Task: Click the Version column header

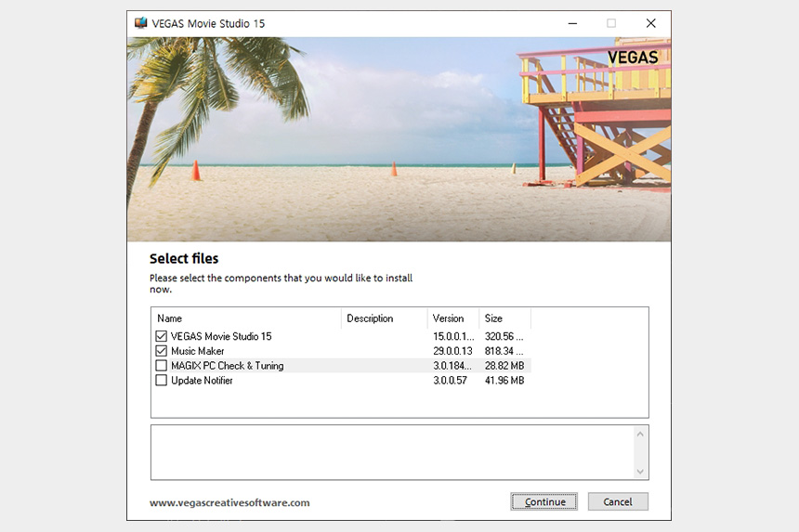Action: (453, 318)
